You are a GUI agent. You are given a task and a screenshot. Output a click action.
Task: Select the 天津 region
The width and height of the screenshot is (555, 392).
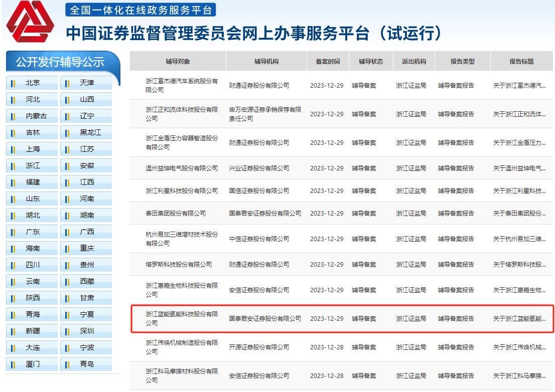pos(86,83)
